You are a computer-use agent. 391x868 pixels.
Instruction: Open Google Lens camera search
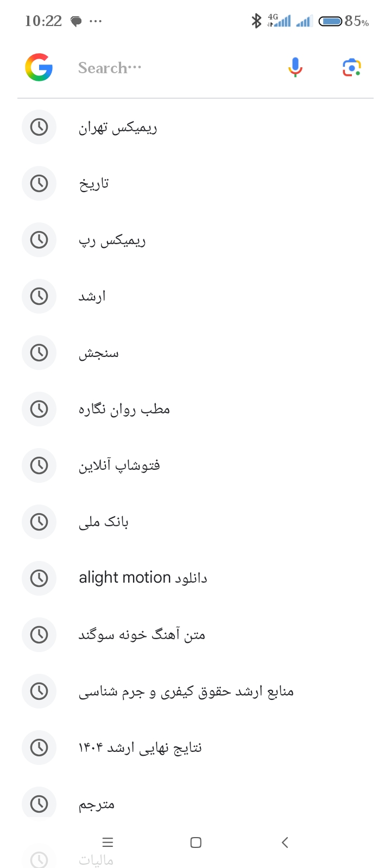pos(352,67)
